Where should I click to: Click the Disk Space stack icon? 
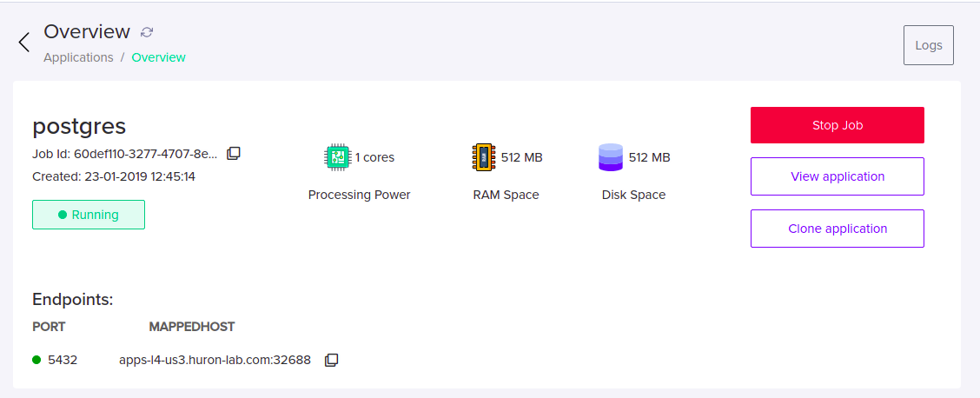[610, 157]
